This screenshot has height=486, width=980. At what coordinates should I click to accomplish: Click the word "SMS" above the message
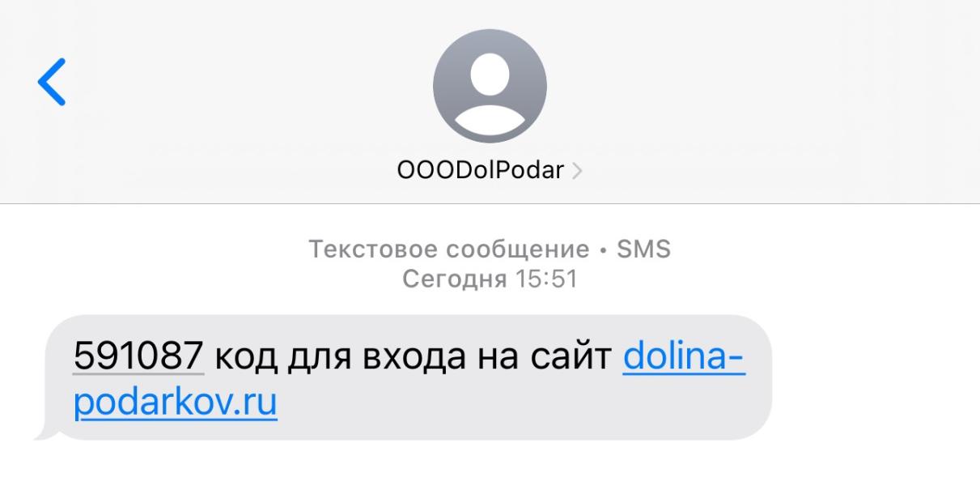tap(644, 249)
